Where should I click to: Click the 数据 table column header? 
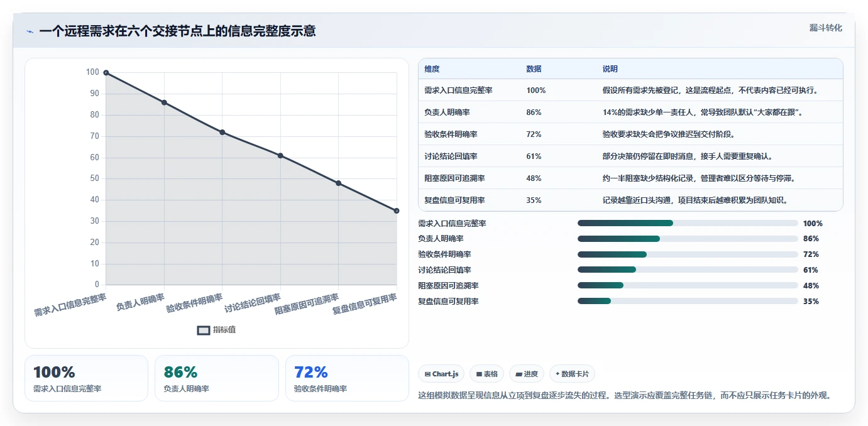click(534, 69)
